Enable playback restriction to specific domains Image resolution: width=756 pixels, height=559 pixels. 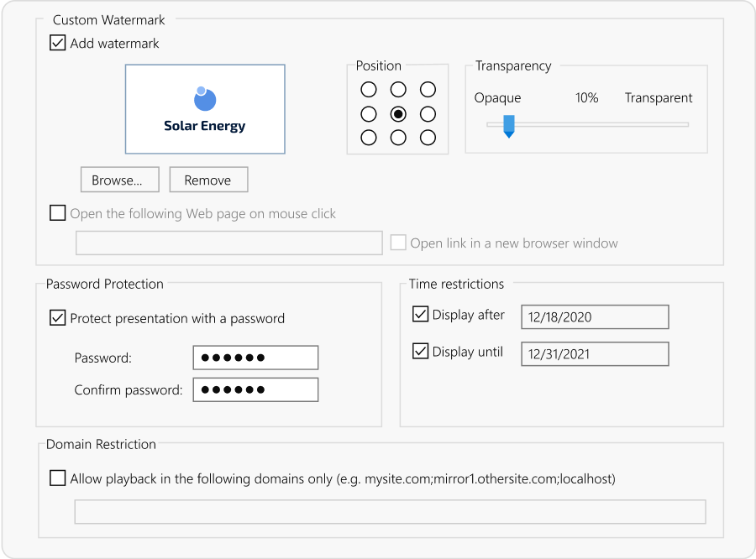57,478
